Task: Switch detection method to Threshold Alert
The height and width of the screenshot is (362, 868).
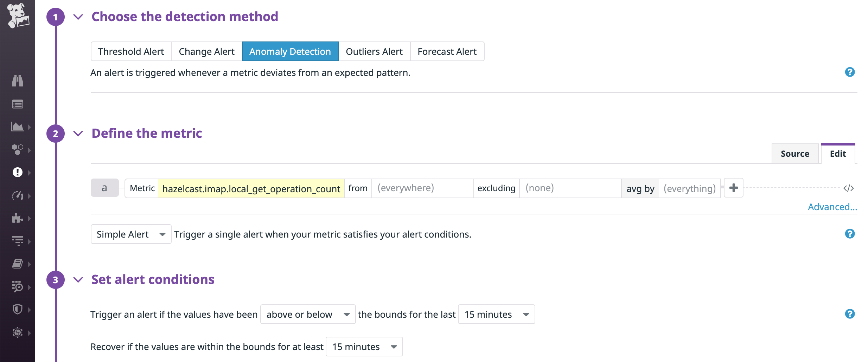Action: click(130, 51)
